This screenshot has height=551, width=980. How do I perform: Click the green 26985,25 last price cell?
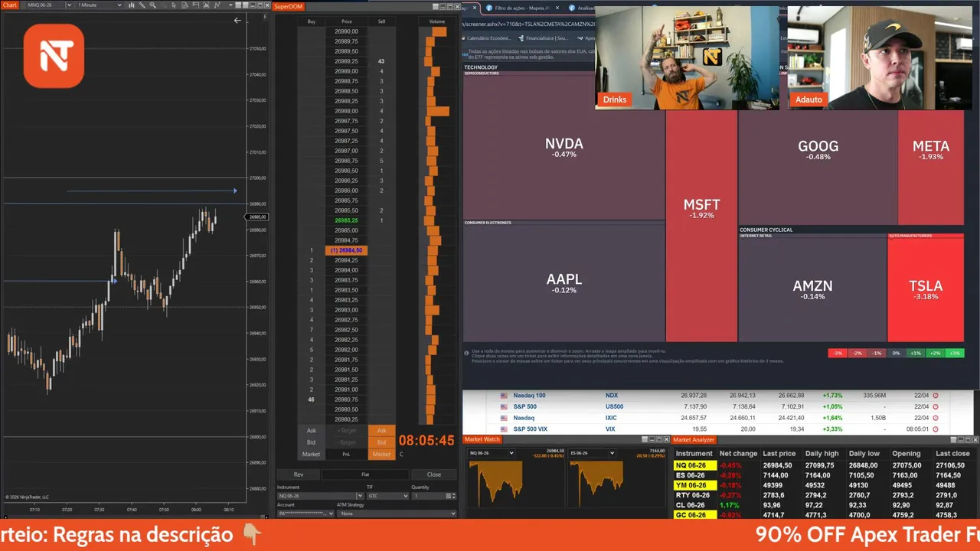(x=346, y=220)
